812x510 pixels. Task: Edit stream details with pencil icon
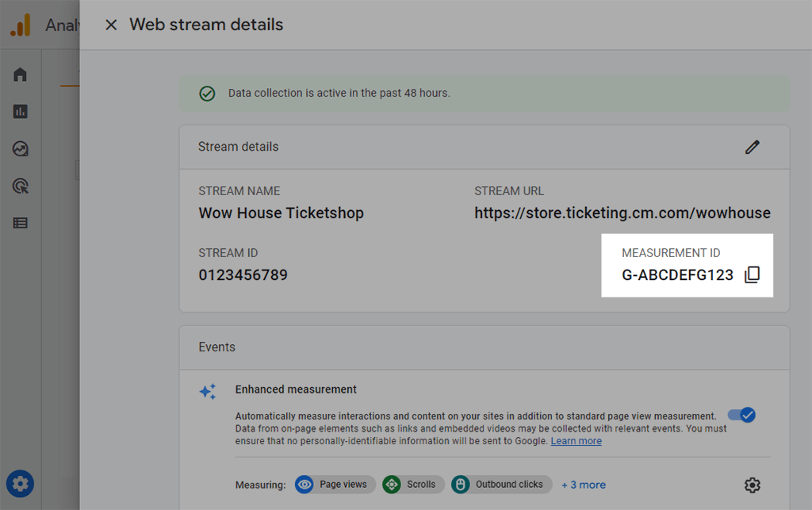coord(752,147)
